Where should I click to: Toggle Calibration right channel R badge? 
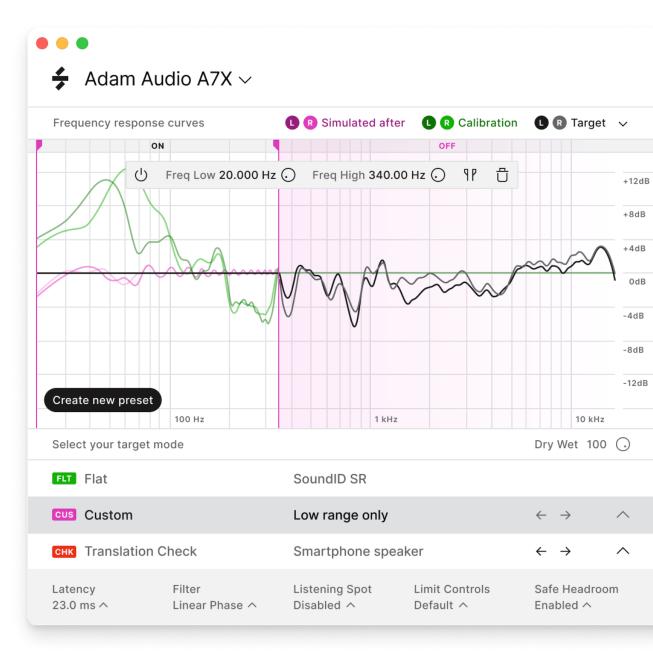coord(445,123)
